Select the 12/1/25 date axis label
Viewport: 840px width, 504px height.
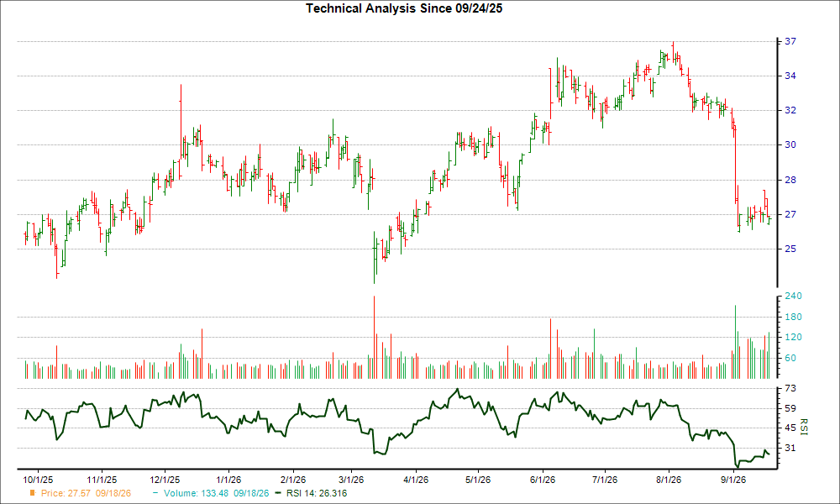[x=165, y=480]
